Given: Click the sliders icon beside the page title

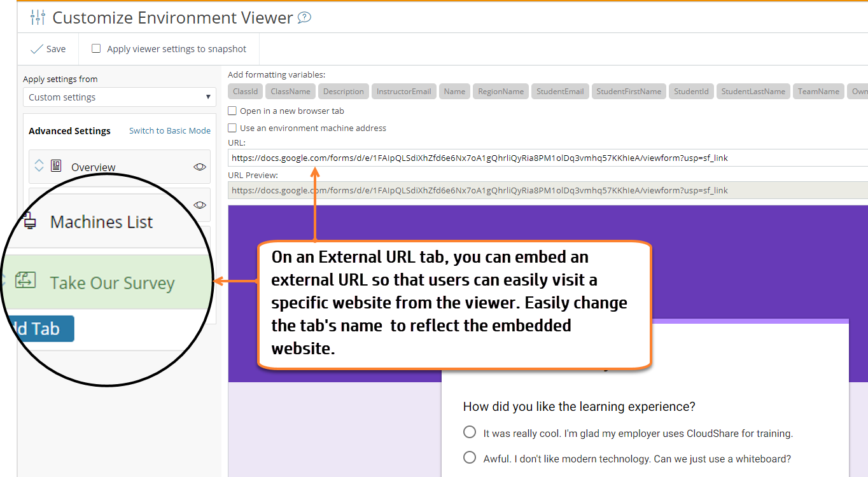Looking at the screenshot, I should (x=37, y=17).
